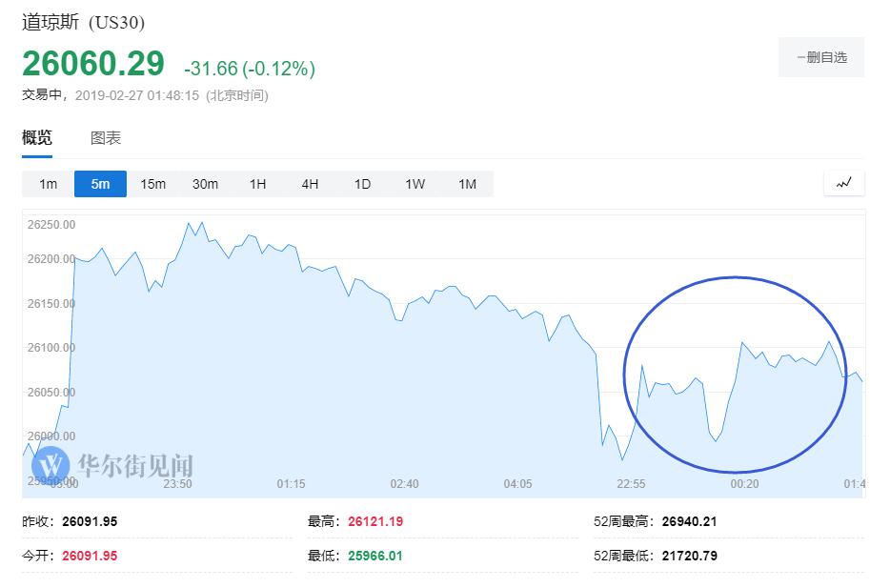Viewport: 870px width, 588px height.
Task: Click the 23:50 time axis label
Action: pyautogui.click(x=177, y=484)
